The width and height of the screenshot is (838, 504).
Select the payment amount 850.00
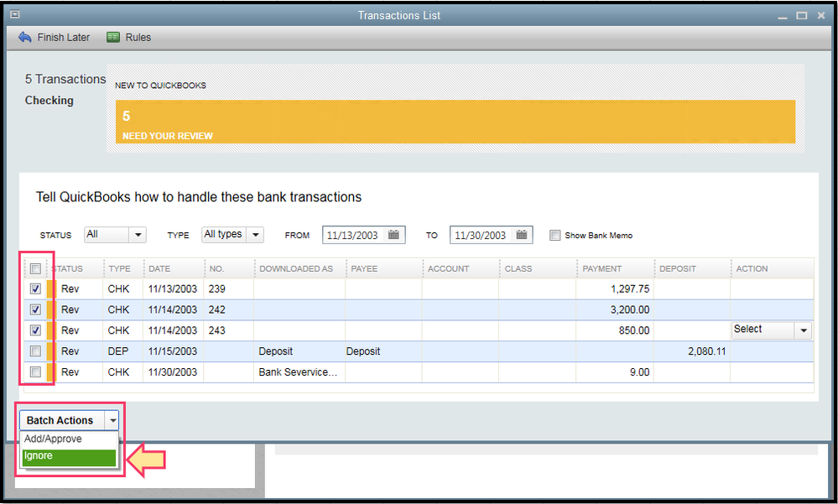pyautogui.click(x=634, y=330)
